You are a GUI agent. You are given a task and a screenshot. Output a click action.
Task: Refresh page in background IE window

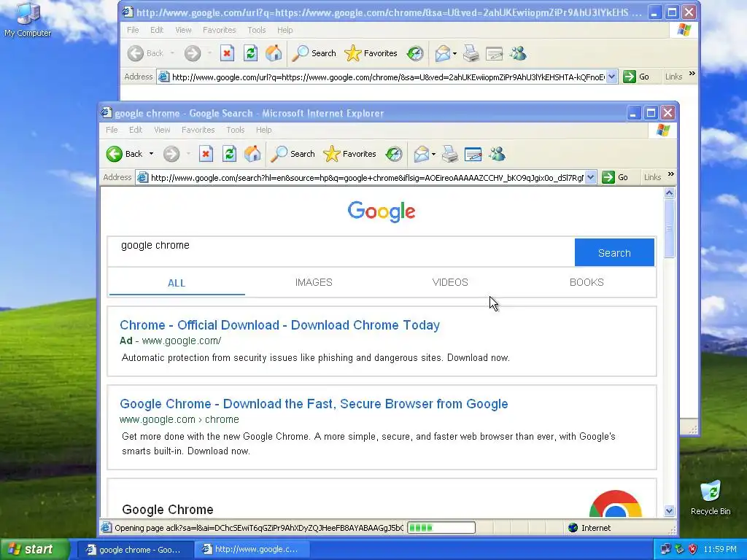(251, 53)
